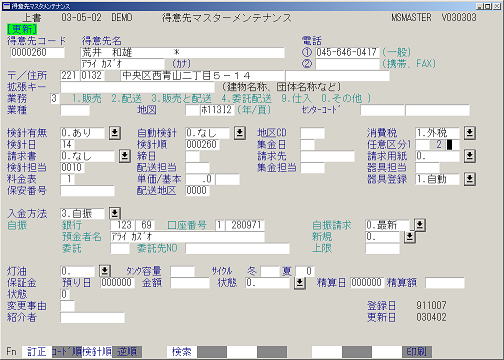Screen dimensions: 504x360
Task: Click the 拡張キー input field
Action: 138,87
